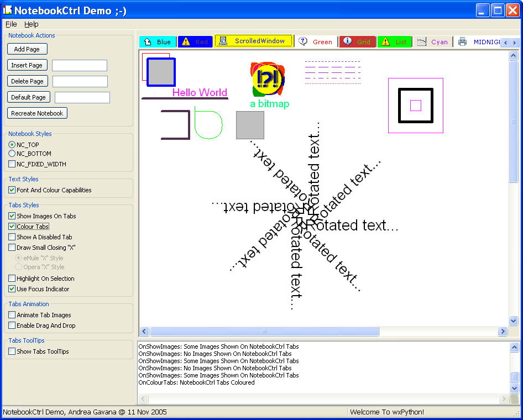Screen dimensions: 523x420
Task: Open the Help menu
Action: (x=32, y=24)
